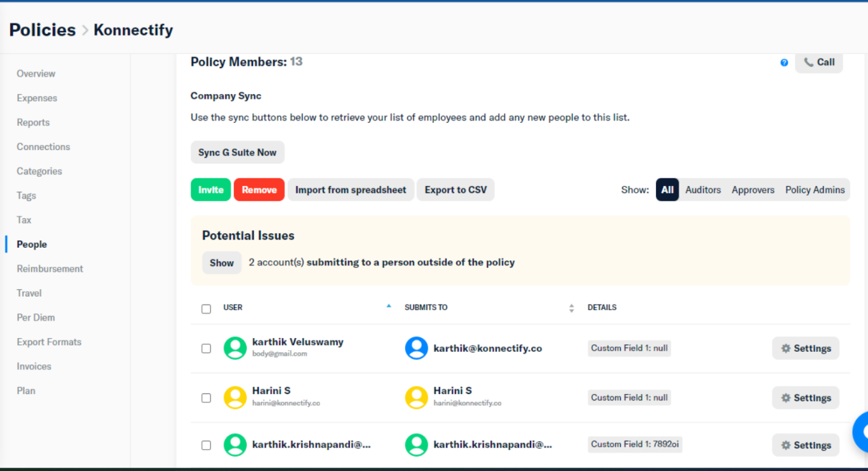Open the blue chat bubble widget
The image size is (868, 471).
(x=861, y=432)
